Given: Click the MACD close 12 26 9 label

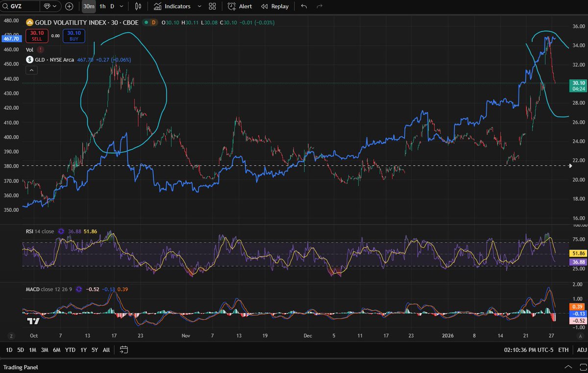Looking at the screenshot, I should click(x=49, y=289).
